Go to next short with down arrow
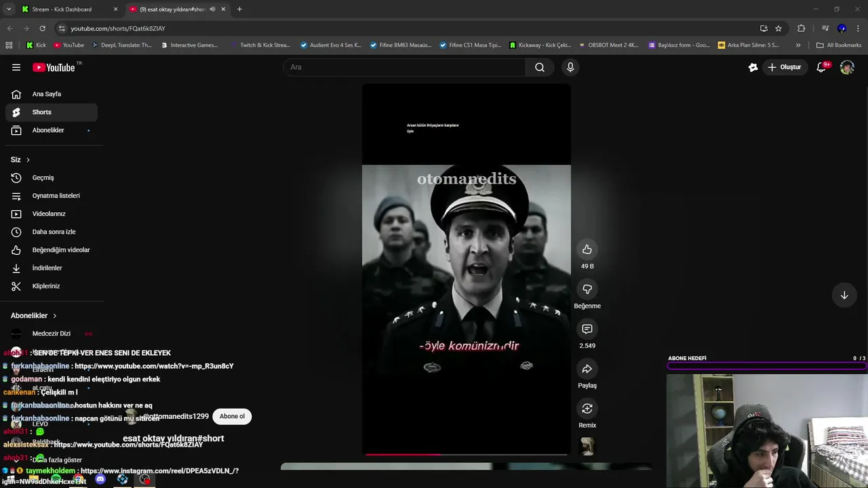 (x=844, y=295)
